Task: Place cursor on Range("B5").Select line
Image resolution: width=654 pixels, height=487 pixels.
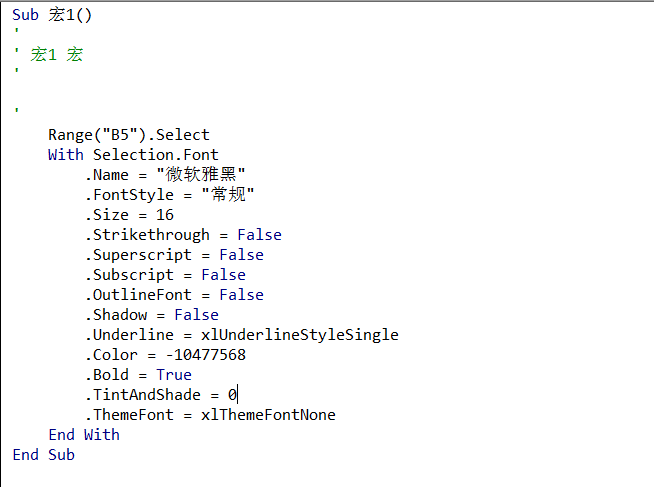Action: tap(128, 135)
